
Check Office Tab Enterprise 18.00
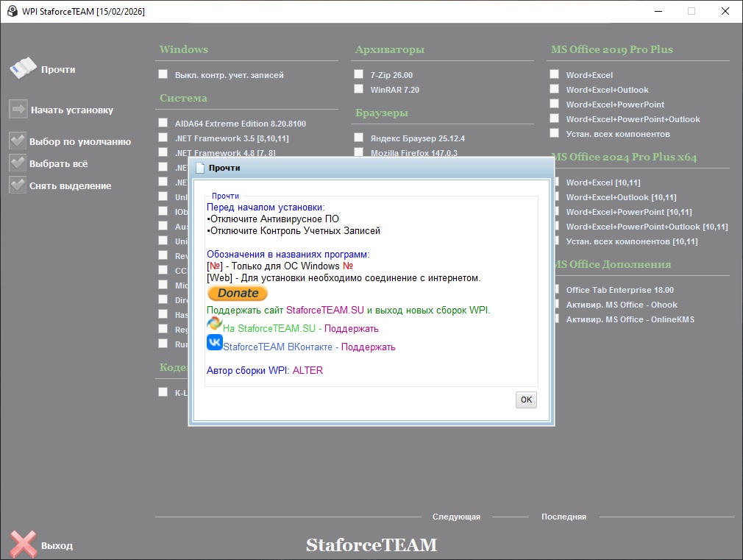point(554,290)
